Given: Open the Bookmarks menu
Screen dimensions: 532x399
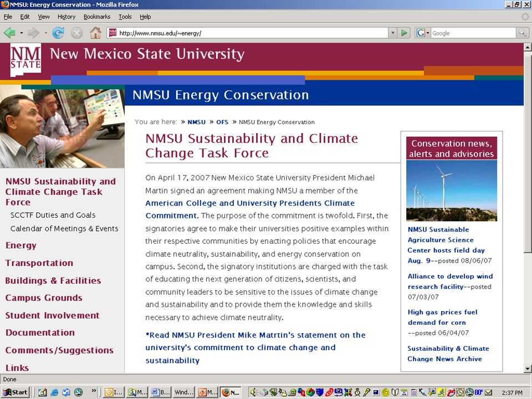Looking at the screenshot, I should pyautogui.click(x=97, y=17).
